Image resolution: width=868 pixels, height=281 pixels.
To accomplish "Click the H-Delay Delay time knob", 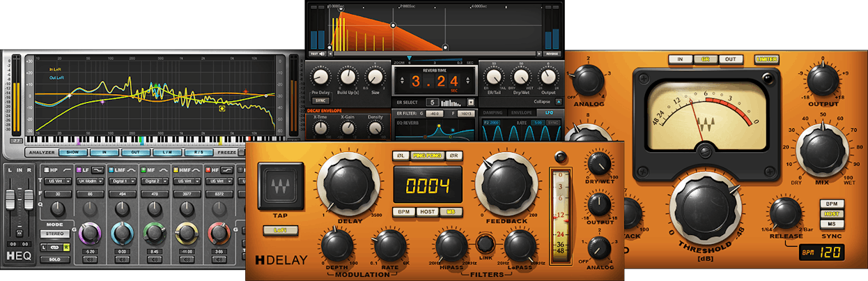I will point(348,184).
